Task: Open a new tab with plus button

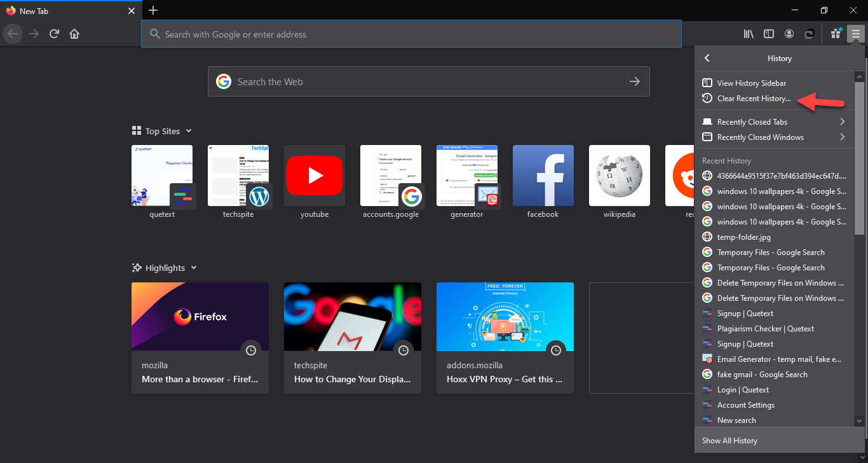Action: (x=153, y=10)
